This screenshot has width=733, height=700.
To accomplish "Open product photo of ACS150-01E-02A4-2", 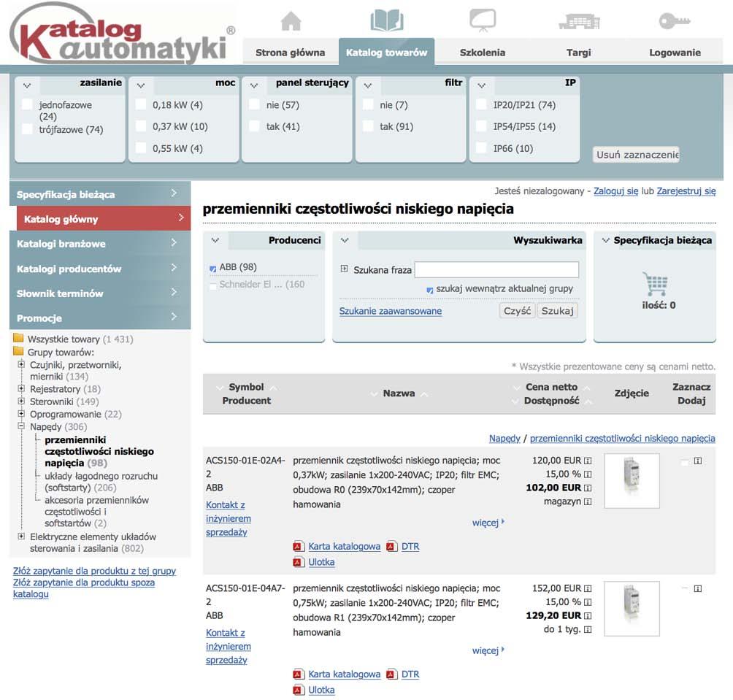I will click(x=632, y=481).
